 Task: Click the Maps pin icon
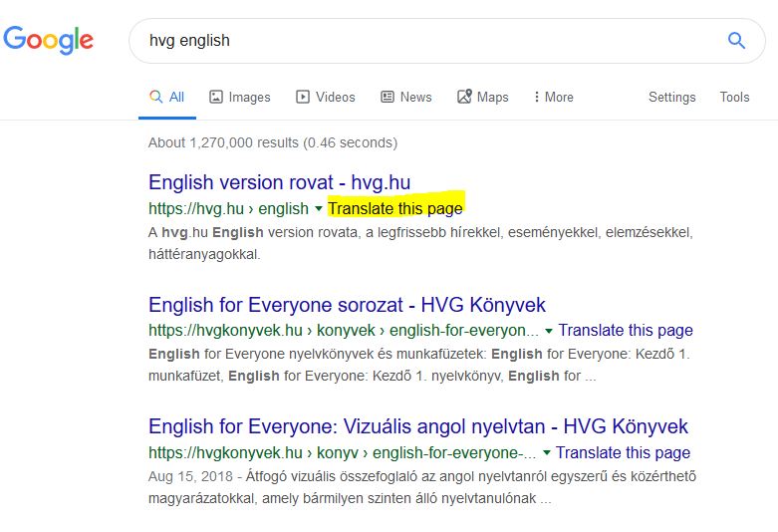[464, 97]
